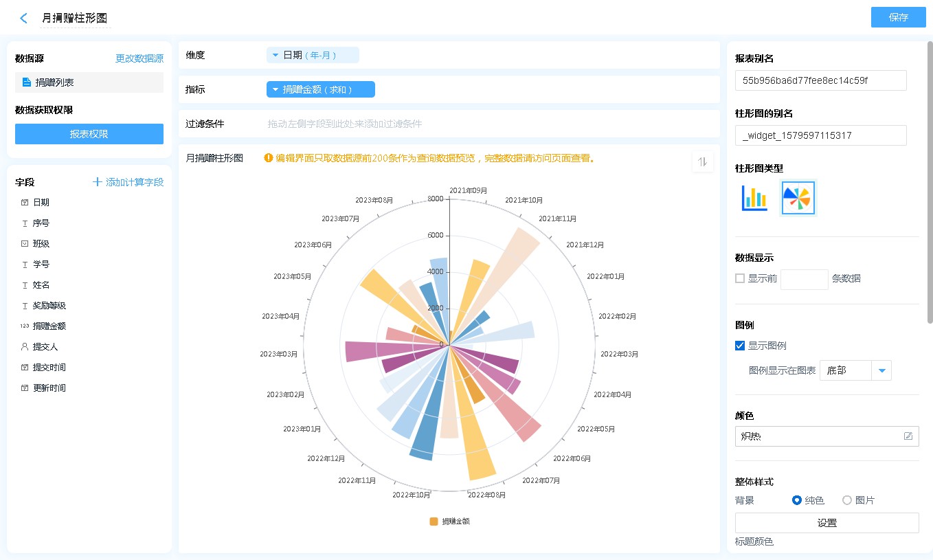Viewport: 933px width, 560px height.
Task: Select the 奖励等级 field in list
Action: 49,306
